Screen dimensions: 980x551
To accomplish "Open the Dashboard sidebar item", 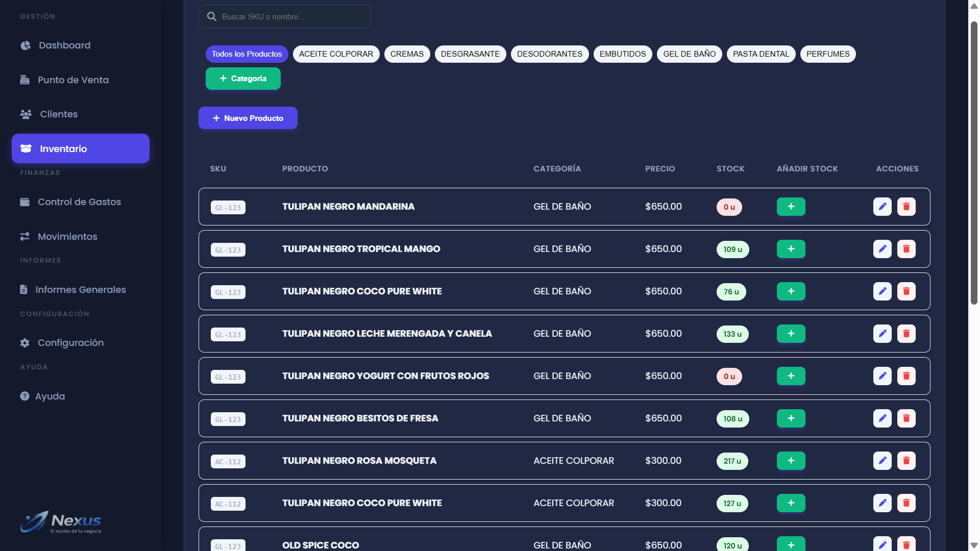I will tap(64, 45).
